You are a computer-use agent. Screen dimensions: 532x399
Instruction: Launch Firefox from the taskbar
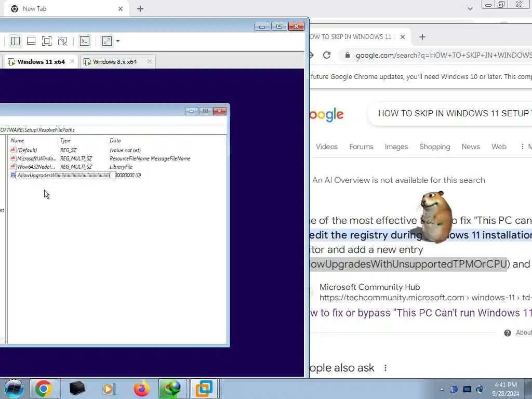[x=142, y=389]
